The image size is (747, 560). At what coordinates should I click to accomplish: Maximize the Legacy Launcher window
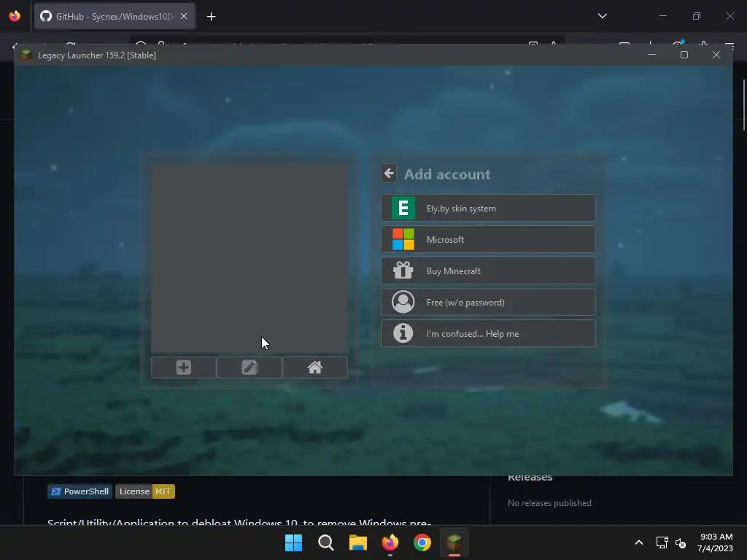coord(684,55)
